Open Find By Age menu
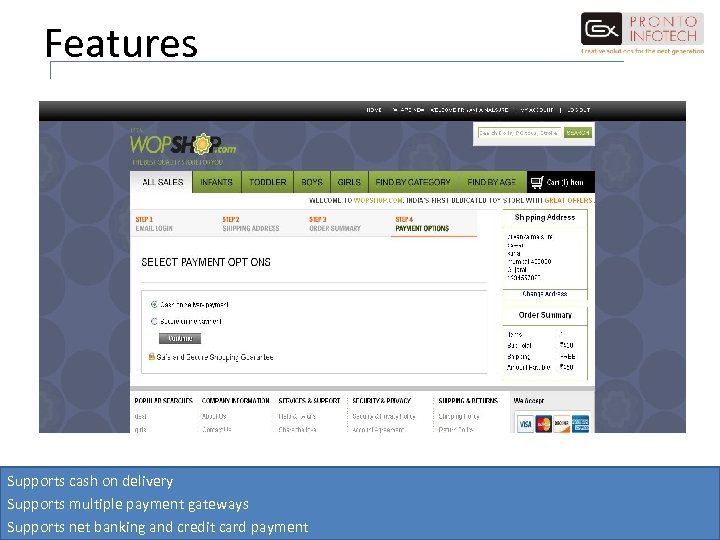The height and width of the screenshot is (540, 720). (491, 182)
